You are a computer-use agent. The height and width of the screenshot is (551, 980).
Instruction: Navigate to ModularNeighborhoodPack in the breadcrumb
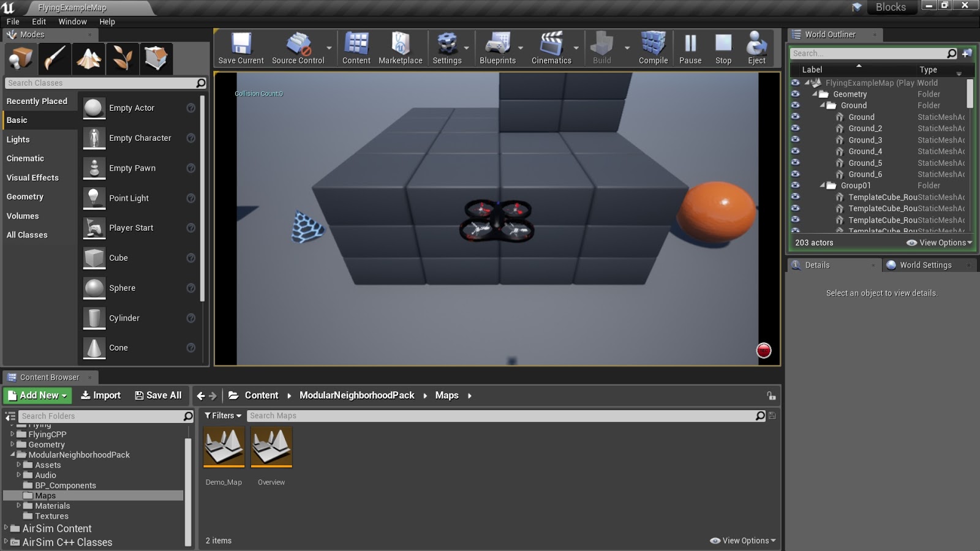pyautogui.click(x=356, y=395)
